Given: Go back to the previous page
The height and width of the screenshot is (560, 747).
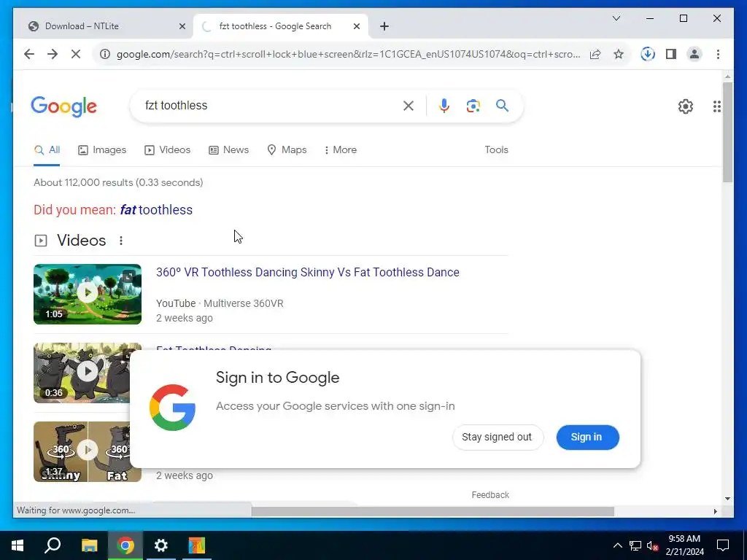Looking at the screenshot, I should [29, 54].
